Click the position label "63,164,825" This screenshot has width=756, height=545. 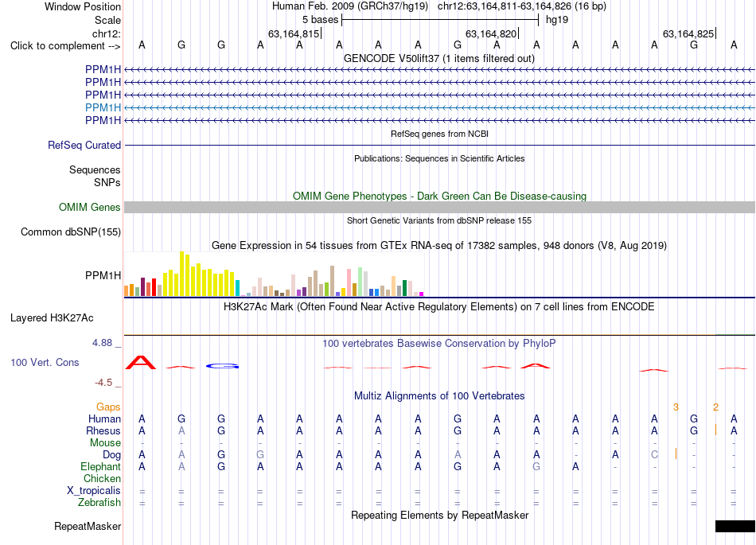tap(688, 33)
